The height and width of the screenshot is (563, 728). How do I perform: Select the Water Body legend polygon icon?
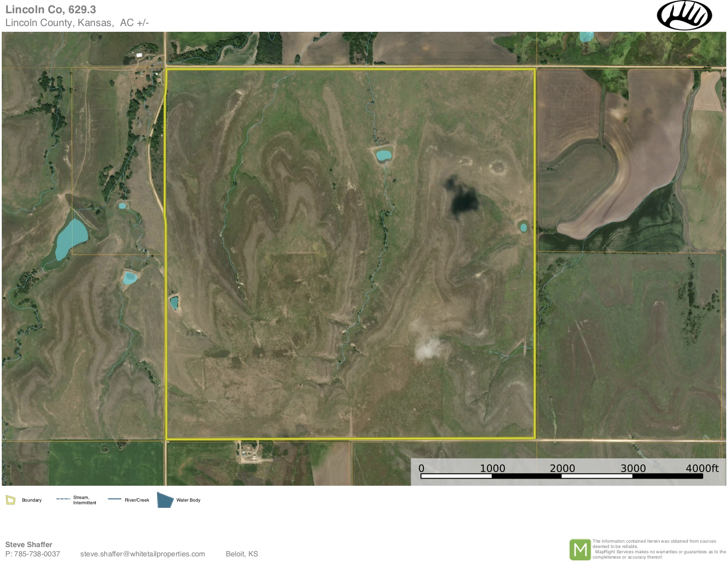coord(165,500)
